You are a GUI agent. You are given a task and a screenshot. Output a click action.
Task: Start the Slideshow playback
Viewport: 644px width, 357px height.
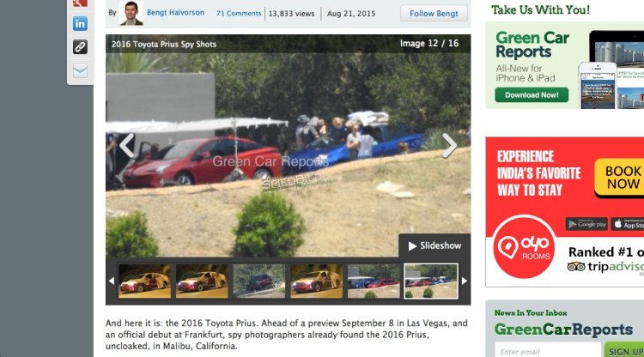tap(434, 245)
